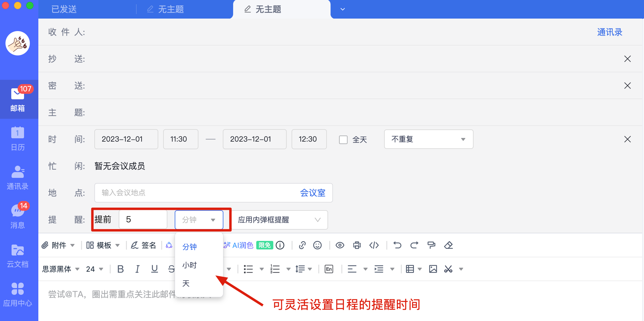Screen dimensions: 644x321
Task: Click the line spacing icon
Action: pos(300,269)
